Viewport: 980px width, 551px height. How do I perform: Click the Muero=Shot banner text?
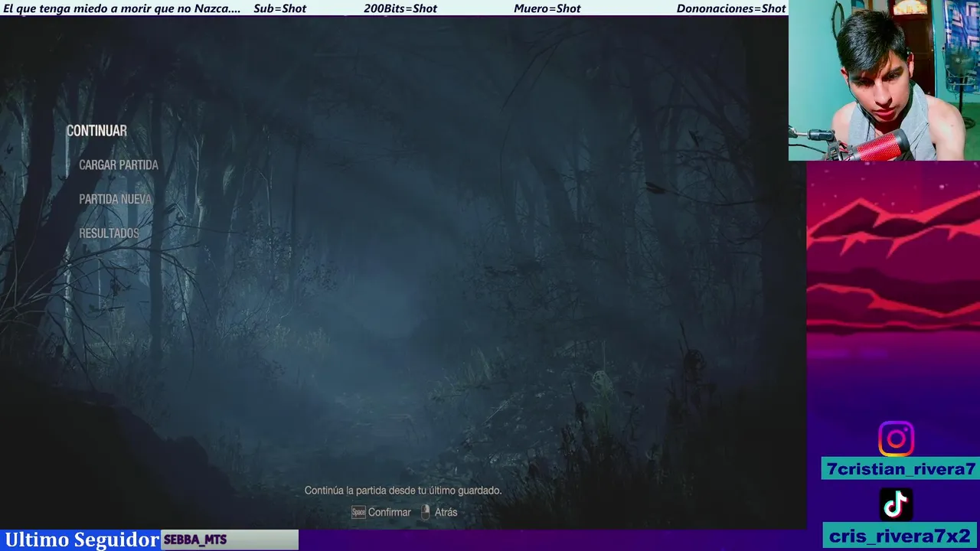tap(547, 8)
